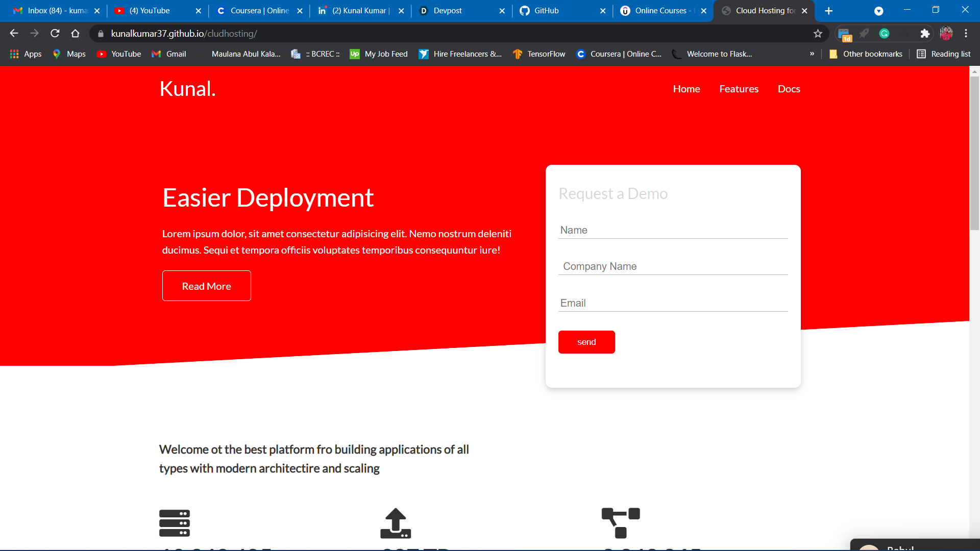Open the TensorFlow bookmark
Screen dimensions: 980x551
pos(540,54)
